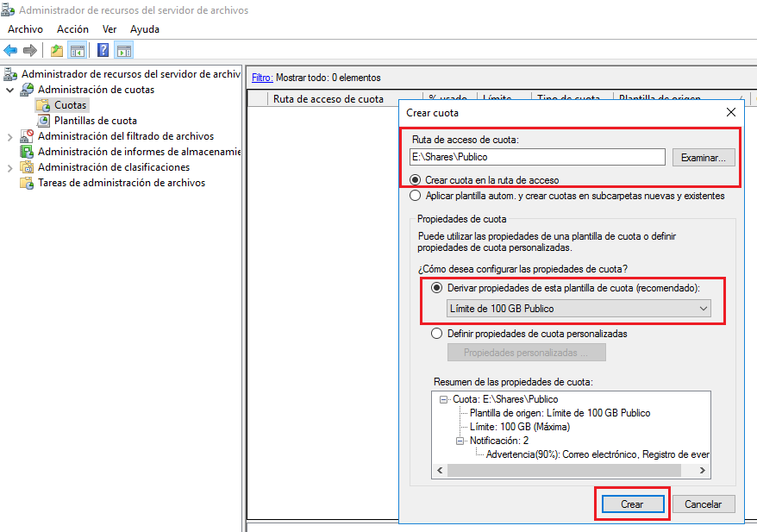
Task: Select 'Definir propiedades de cuota personalizadas' option
Action: coord(437,334)
